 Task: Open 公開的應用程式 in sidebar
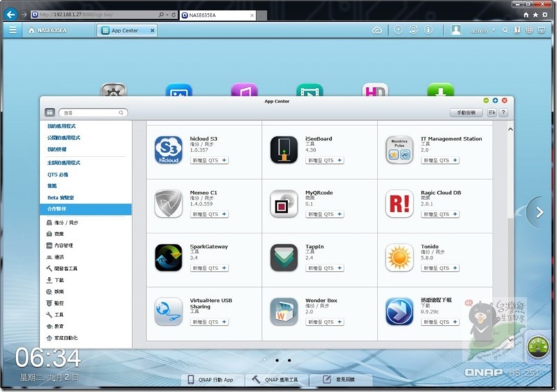tap(64, 137)
